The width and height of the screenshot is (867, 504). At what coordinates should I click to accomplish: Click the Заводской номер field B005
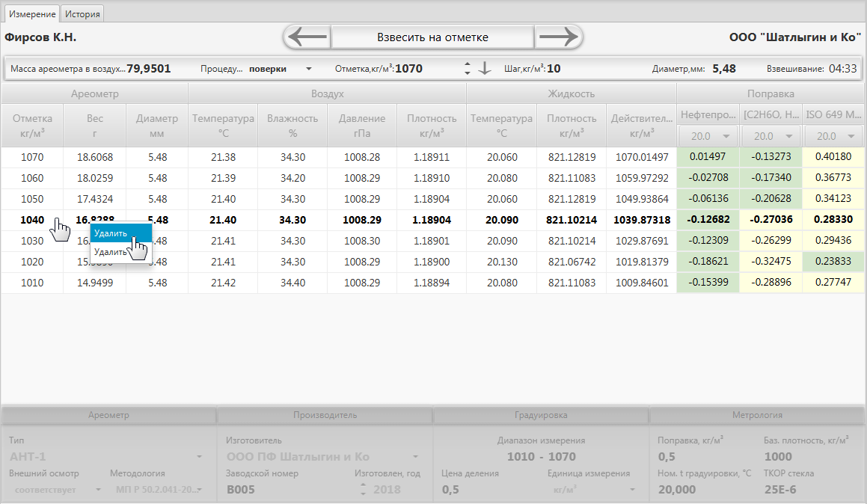[x=284, y=490]
